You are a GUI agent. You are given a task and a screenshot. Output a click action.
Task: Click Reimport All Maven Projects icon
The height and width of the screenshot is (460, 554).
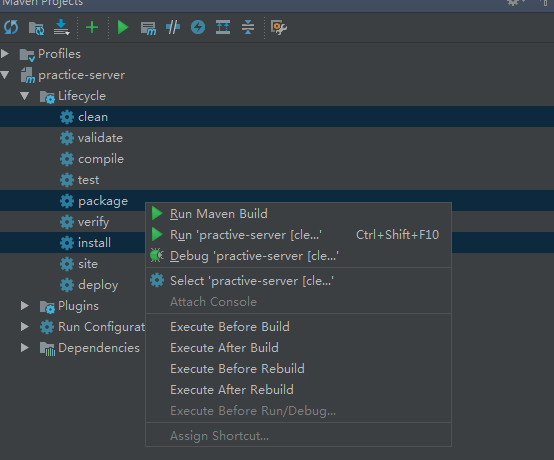(x=11, y=27)
